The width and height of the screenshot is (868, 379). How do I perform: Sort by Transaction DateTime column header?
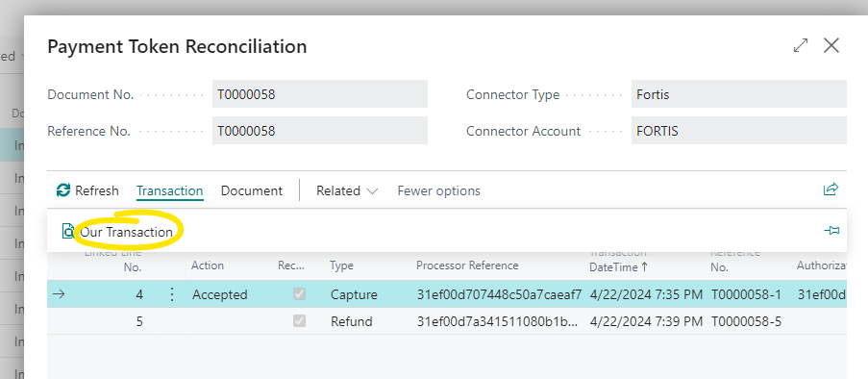(x=618, y=261)
